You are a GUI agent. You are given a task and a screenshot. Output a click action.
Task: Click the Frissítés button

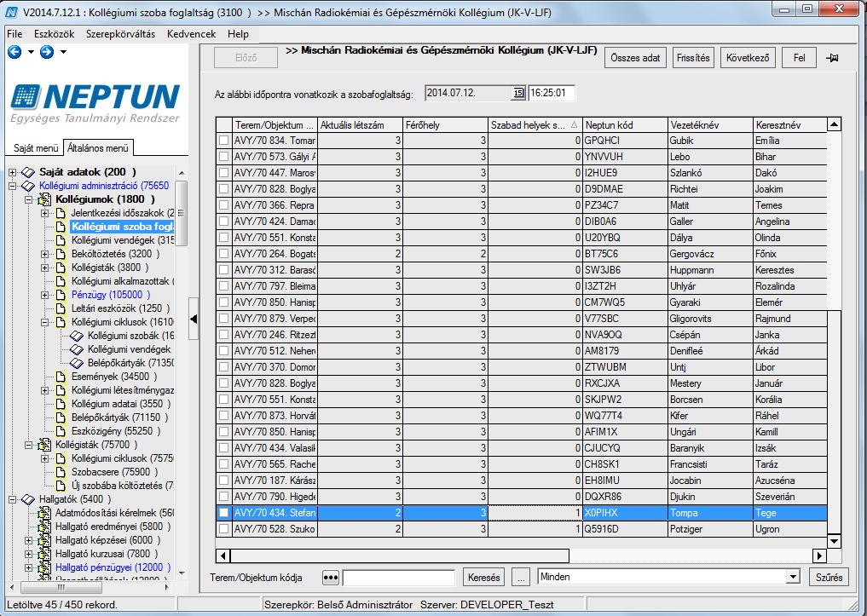point(693,57)
